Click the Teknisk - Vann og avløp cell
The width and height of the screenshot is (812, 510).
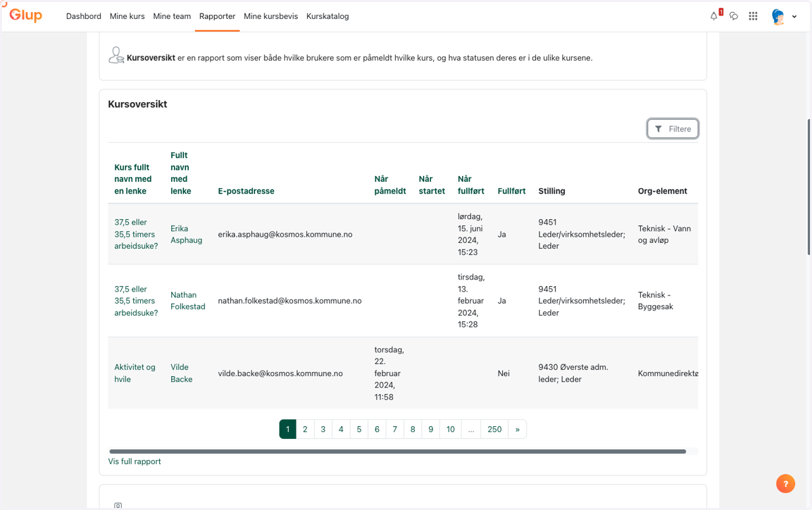coord(664,234)
